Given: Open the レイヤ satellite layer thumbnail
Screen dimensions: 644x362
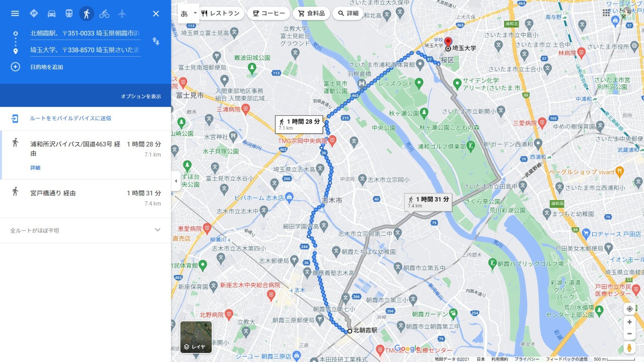Looking at the screenshot, I should (x=196, y=337).
